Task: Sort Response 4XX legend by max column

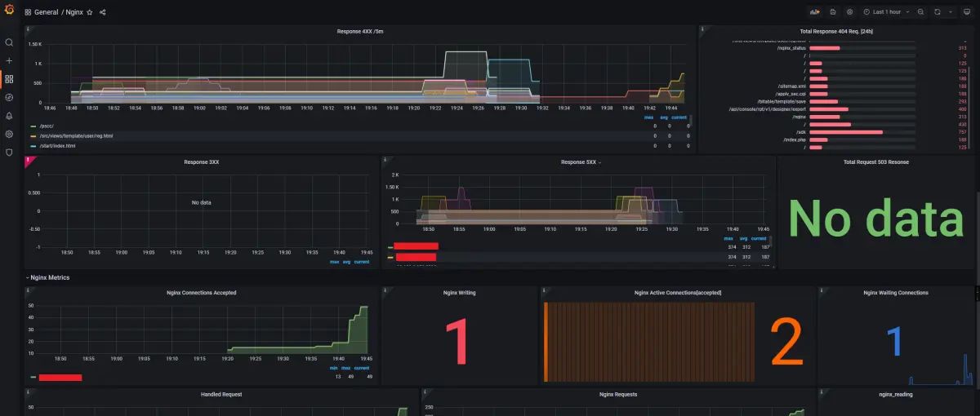Action: tap(648, 117)
